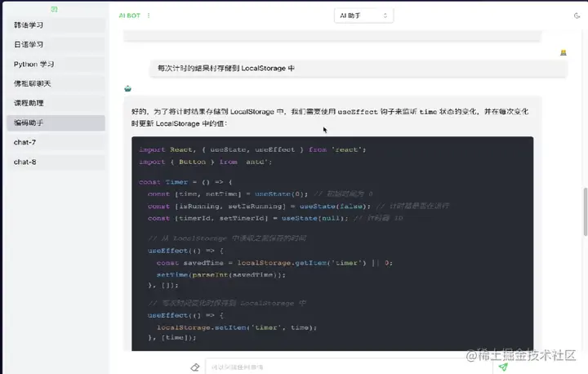Click the user avatar icon

click(563, 52)
